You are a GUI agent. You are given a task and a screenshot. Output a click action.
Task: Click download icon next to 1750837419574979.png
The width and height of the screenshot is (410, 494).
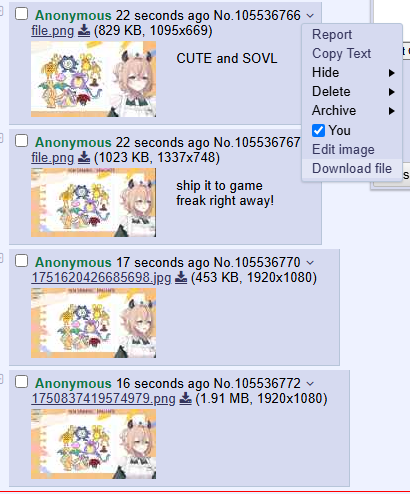pos(185,399)
